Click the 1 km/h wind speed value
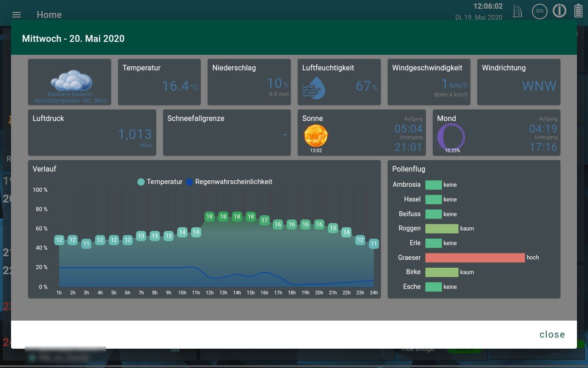 [x=454, y=84]
